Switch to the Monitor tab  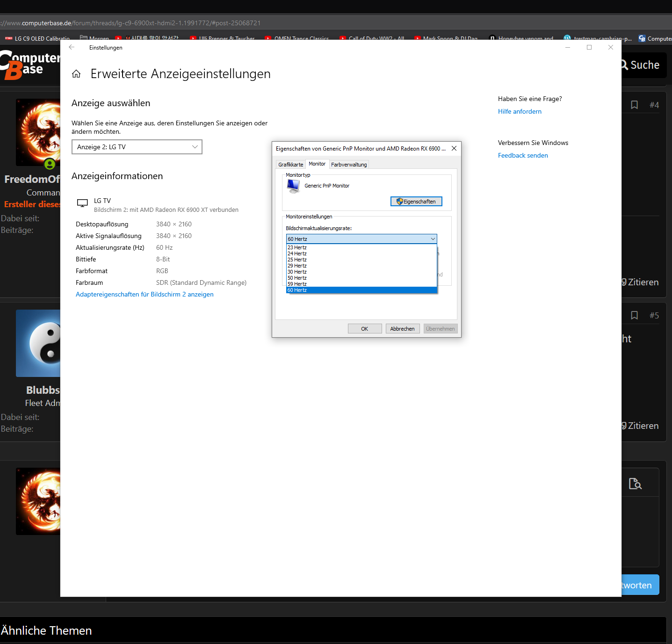tap(317, 164)
